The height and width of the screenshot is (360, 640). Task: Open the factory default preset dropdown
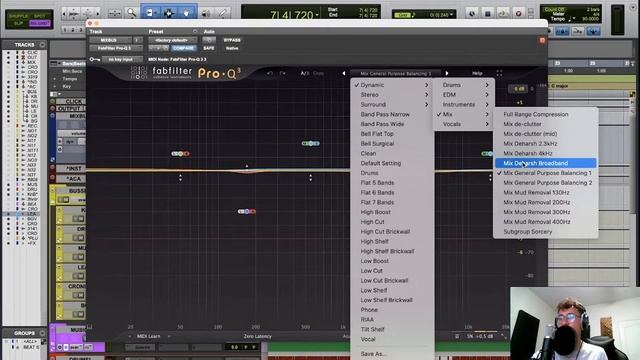pos(173,40)
